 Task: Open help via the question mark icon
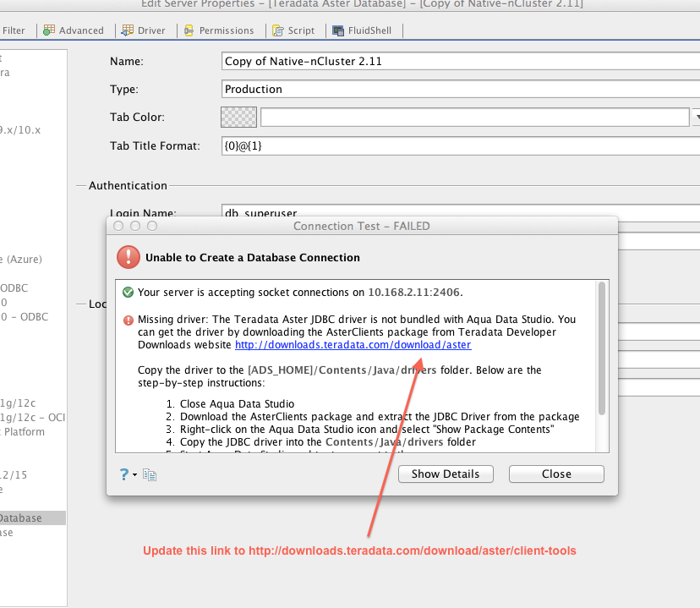(x=124, y=474)
